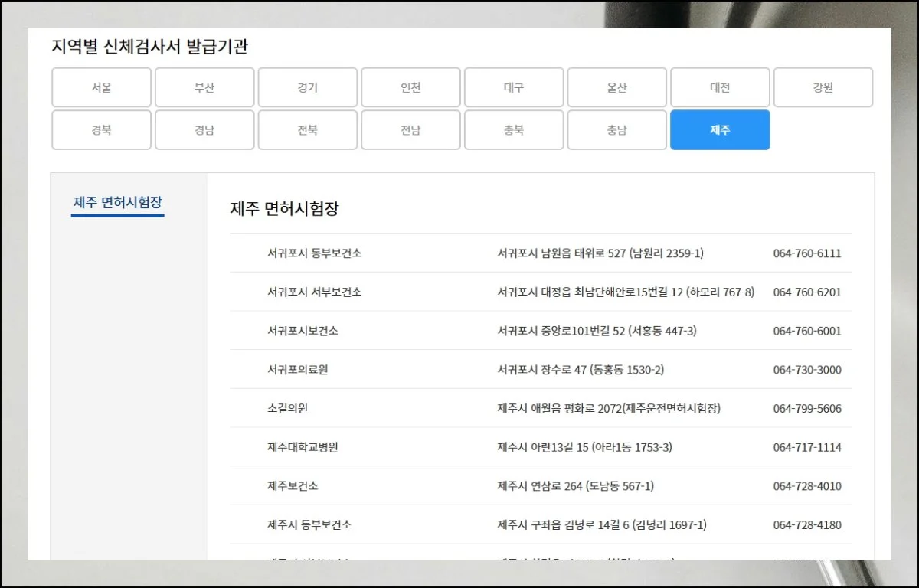Screen dimensions: 919x588
Task: Click the phone number 064-730-3000
Action: [x=808, y=368]
